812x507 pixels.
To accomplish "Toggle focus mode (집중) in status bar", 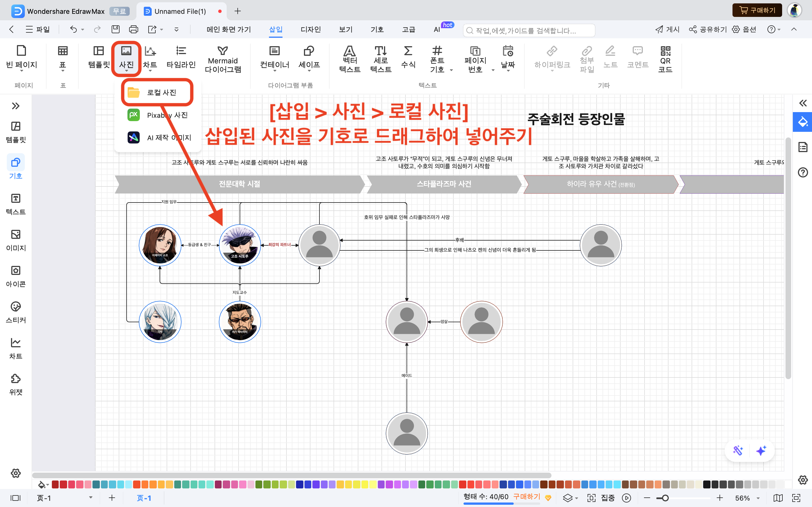I will coord(607,498).
